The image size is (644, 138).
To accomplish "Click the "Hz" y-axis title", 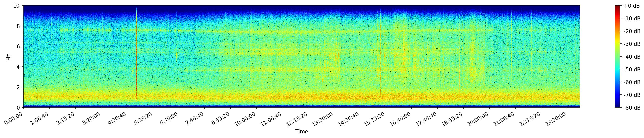I will [x=9, y=57].
